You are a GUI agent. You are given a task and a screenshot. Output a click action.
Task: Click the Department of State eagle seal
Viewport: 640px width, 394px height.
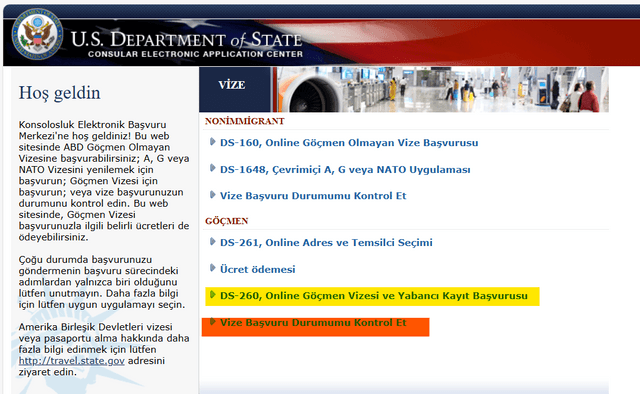click(37, 34)
